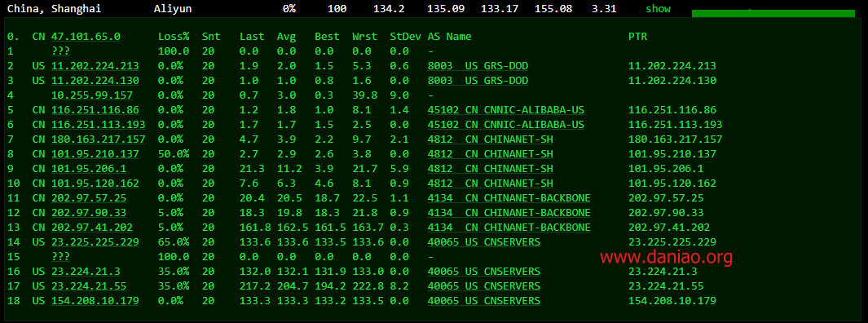Open hop 18 IP 154.208.10.179 link
This screenshot has height=323, width=868.
(x=95, y=301)
